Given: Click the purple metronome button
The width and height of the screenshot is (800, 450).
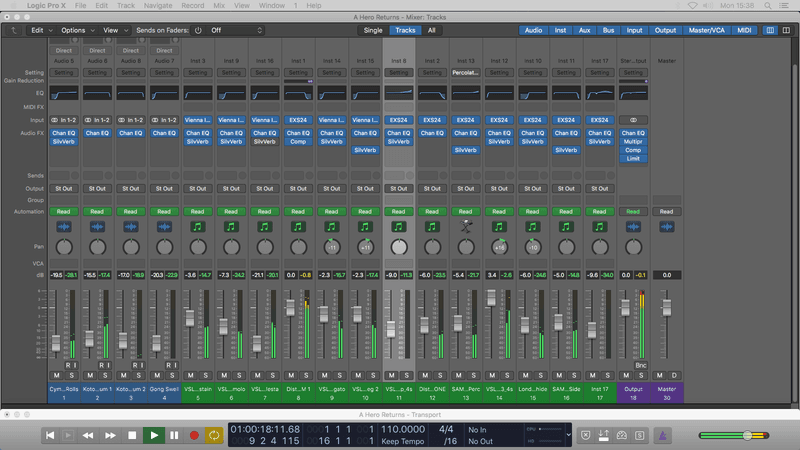Looking at the screenshot, I should click(x=662, y=435).
